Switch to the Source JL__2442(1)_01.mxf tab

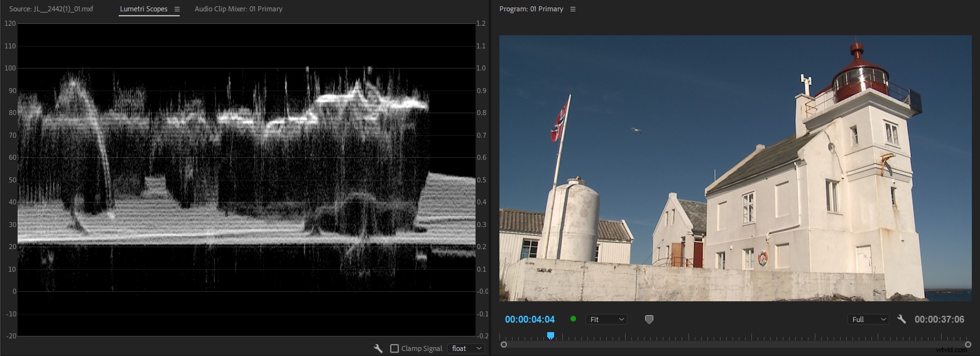pyautogui.click(x=51, y=9)
